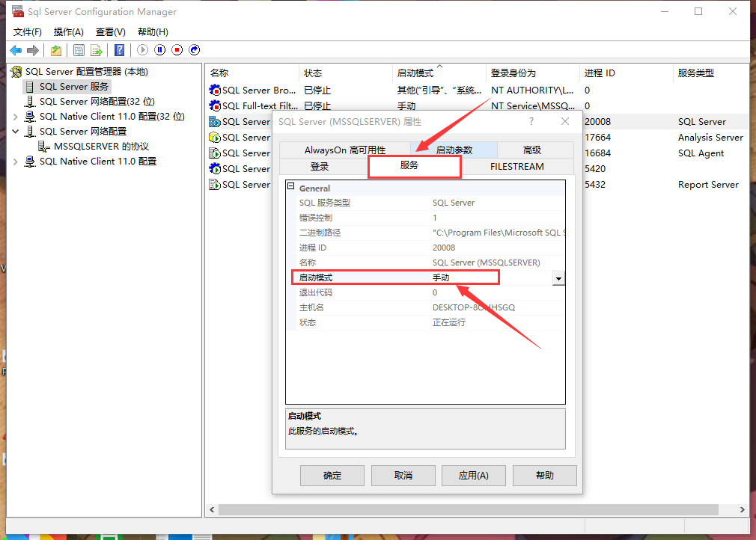The width and height of the screenshot is (756, 540).
Task: Click the horizontal scrollbar left arrow
Action: coord(213,509)
